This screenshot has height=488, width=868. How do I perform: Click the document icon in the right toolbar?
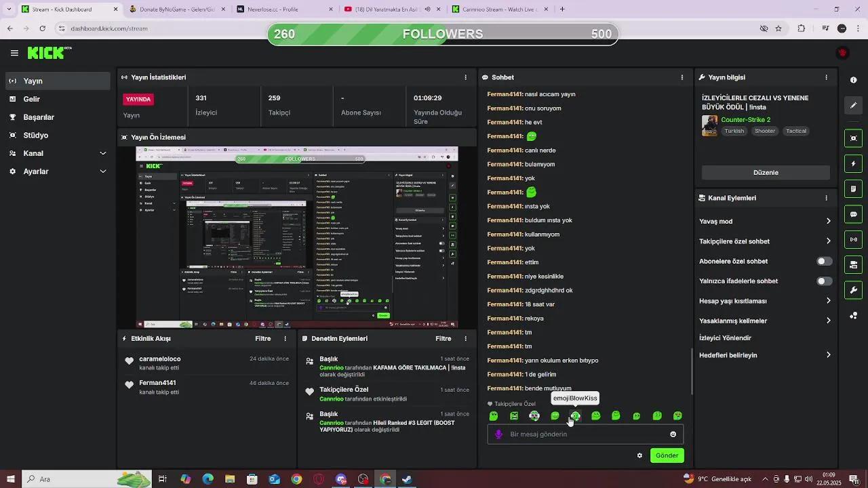click(853, 188)
